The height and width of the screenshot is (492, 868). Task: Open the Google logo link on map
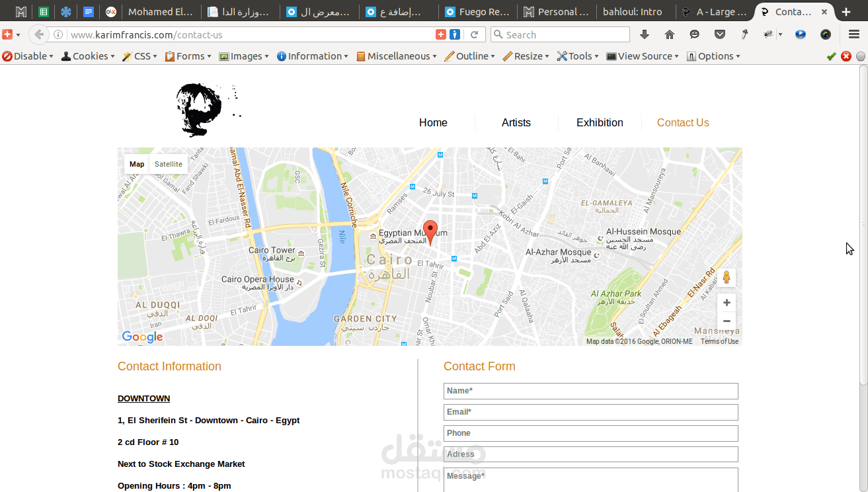coord(142,337)
